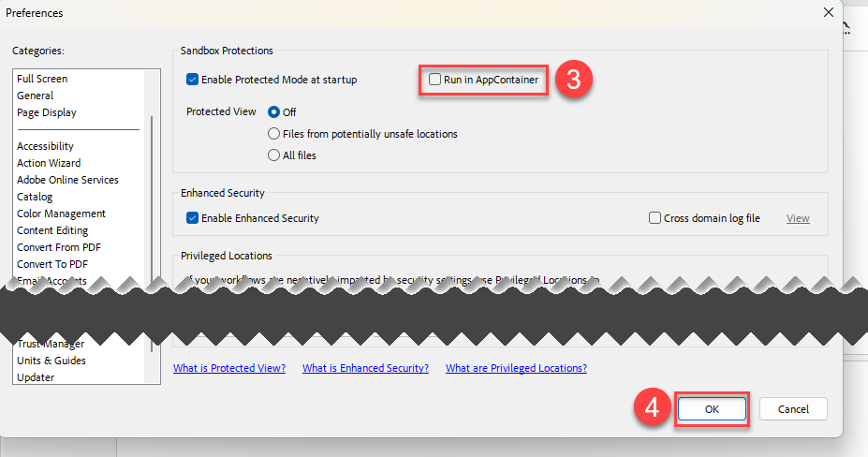Click the Cancel button
Viewport: 868px width, 457px height.
pyautogui.click(x=793, y=409)
